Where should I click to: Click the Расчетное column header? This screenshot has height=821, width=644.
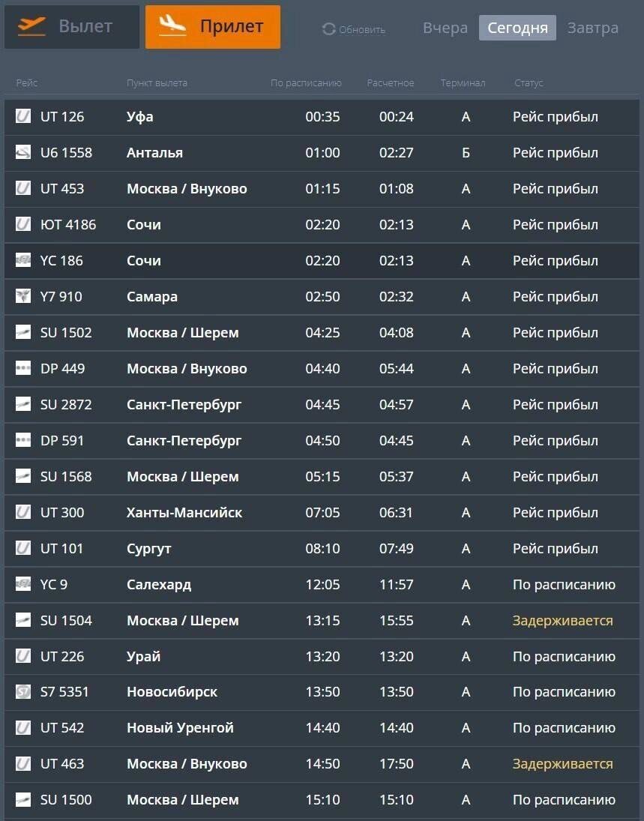click(390, 82)
